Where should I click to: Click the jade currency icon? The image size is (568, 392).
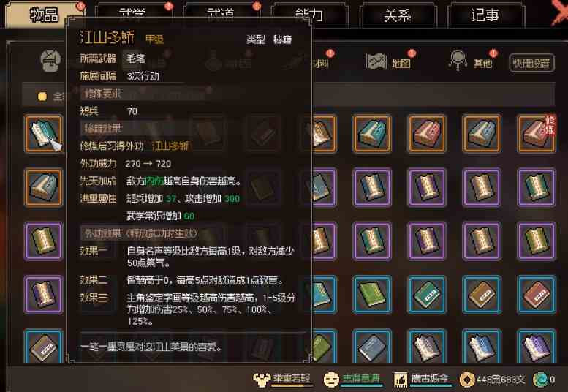click(x=539, y=380)
